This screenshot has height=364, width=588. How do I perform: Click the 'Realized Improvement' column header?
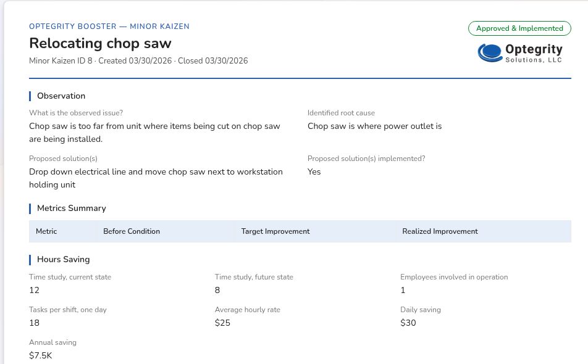pos(440,231)
